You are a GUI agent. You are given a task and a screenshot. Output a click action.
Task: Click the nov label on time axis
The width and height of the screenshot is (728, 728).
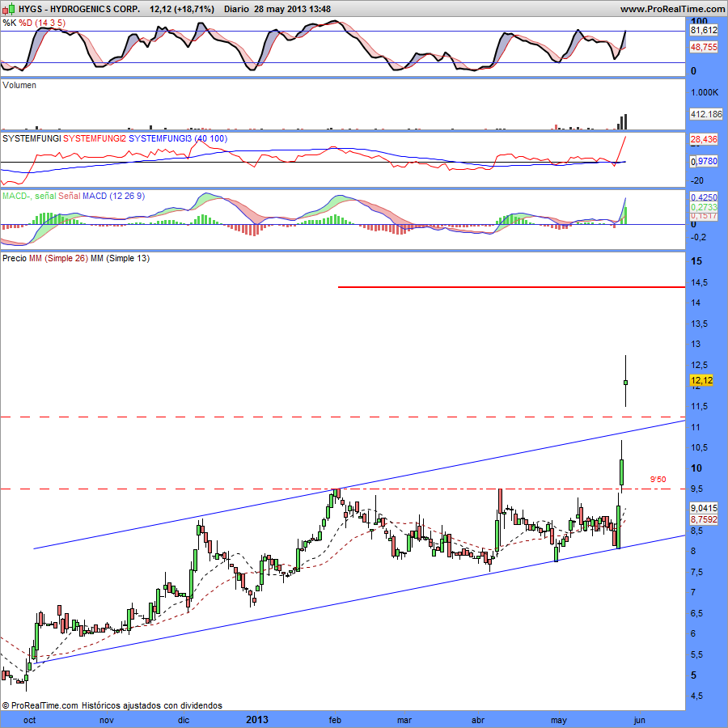[x=107, y=720]
